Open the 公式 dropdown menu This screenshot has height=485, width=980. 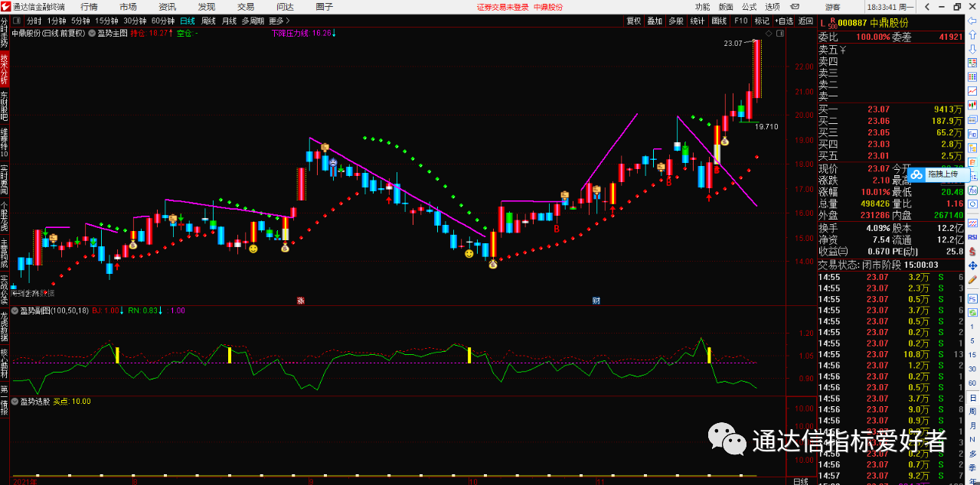point(749,6)
